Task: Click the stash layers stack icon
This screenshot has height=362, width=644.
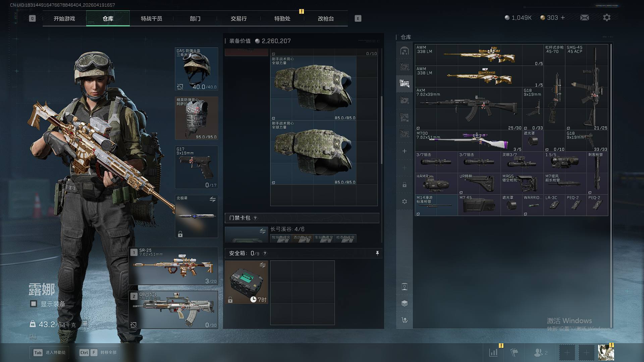Action: tap(405, 303)
